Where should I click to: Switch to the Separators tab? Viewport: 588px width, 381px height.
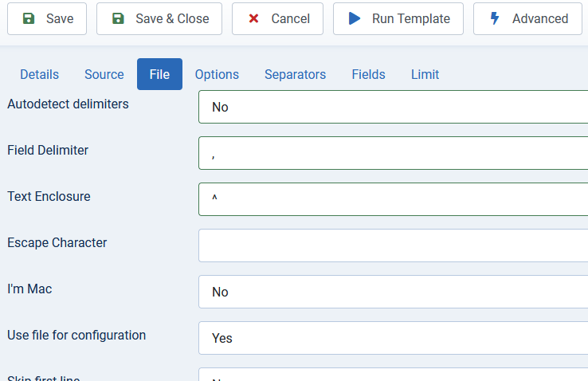click(295, 74)
